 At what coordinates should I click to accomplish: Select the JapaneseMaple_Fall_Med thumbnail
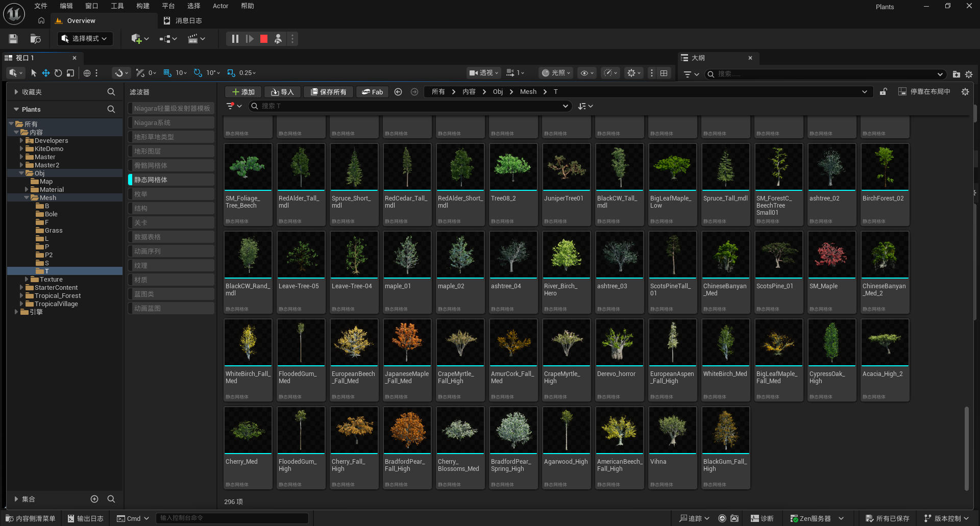(x=407, y=343)
